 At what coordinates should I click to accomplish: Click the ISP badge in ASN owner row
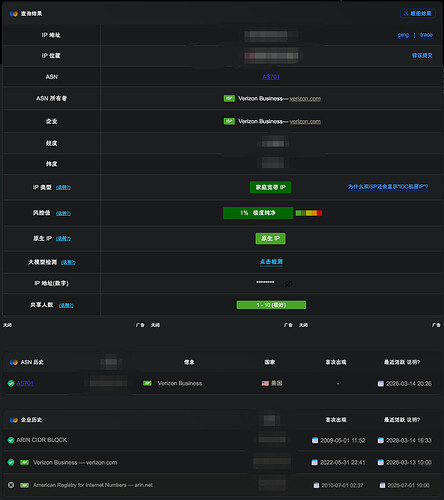pos(229,98)
